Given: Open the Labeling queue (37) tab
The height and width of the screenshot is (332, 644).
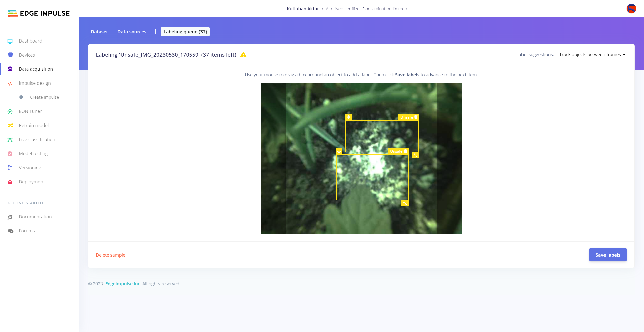Looking at the screenshot, I should [x=185, y=32].
